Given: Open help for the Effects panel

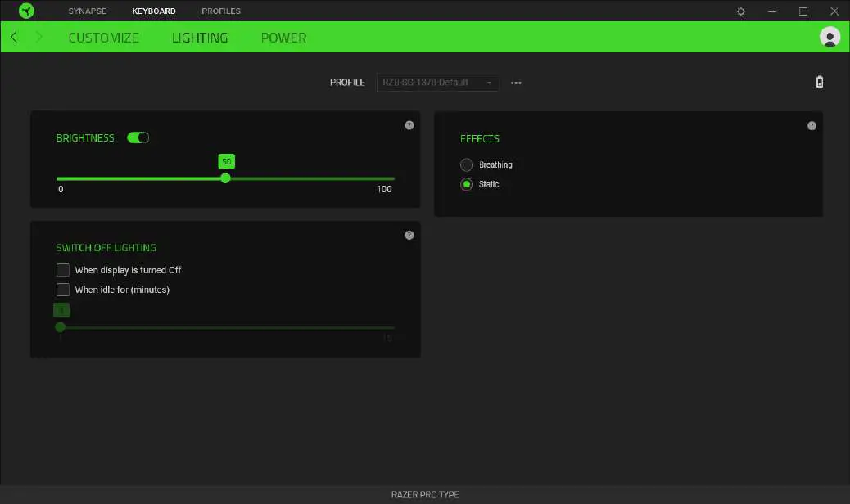Looking at the screenshot, I should pyautogui.click(x=812, y=126).
